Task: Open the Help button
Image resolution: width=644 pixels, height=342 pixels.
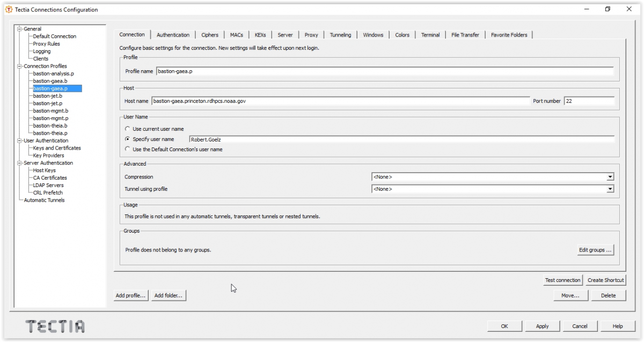Action: (618, 326)
